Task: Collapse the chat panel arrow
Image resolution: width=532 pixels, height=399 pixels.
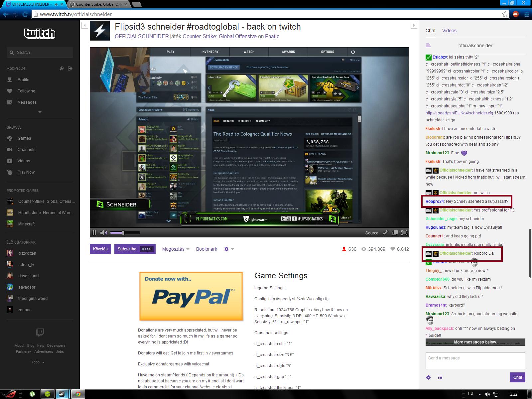Action: click(414, 25)
